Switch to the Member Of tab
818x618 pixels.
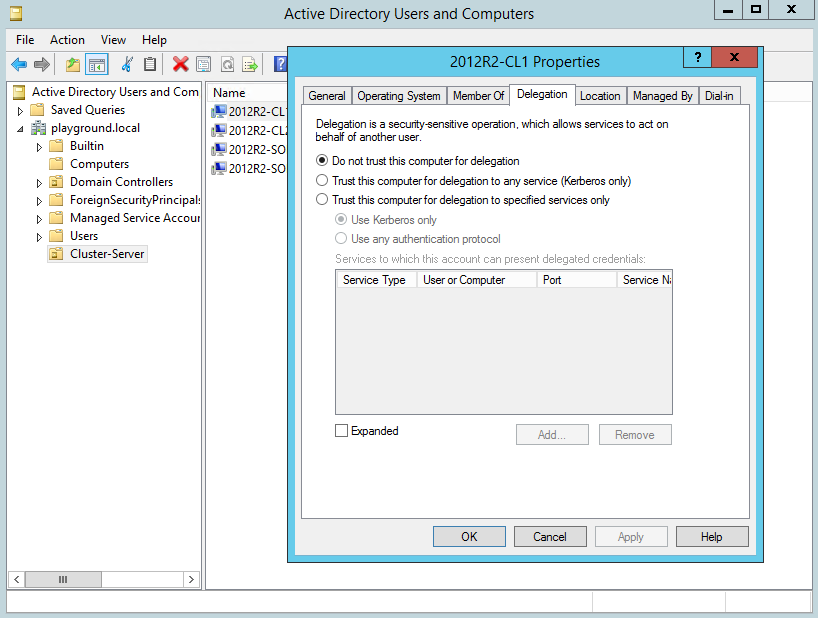click(478, 96)
